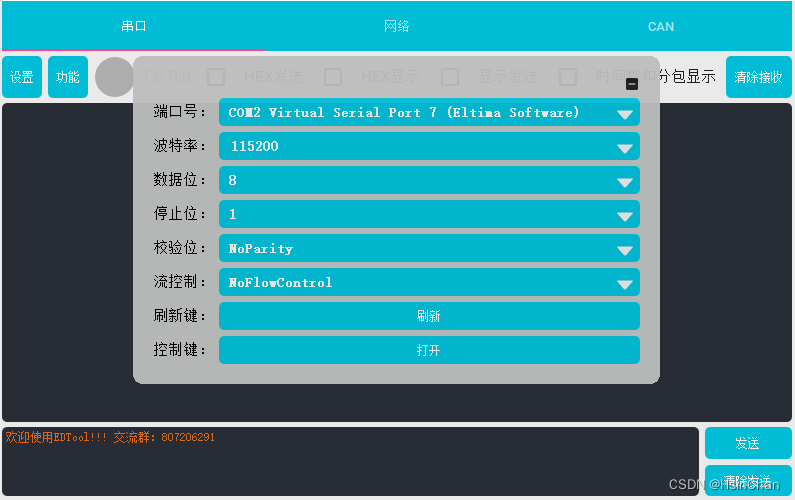The image size is (795, 500).
Task: Click the 波特率 label
Action: click(180, 146)
